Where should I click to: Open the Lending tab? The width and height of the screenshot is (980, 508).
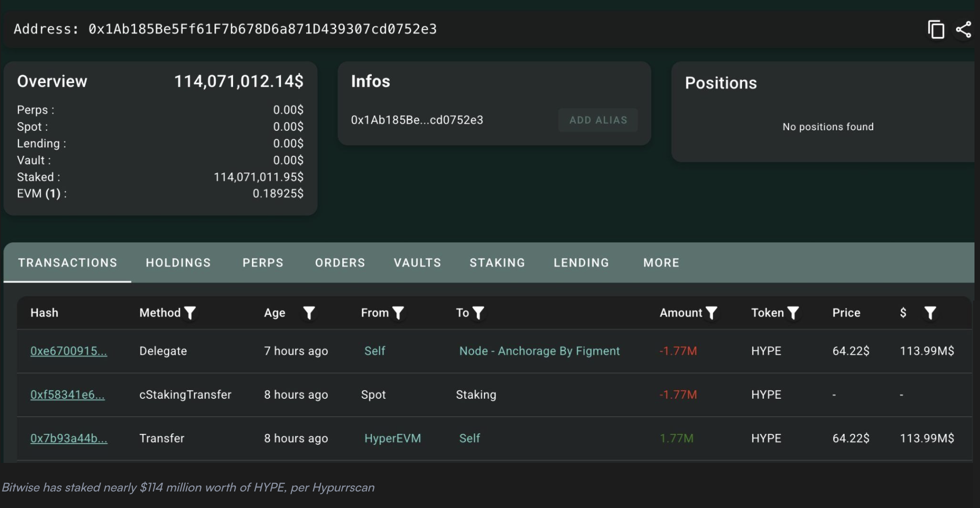(581, 263)
